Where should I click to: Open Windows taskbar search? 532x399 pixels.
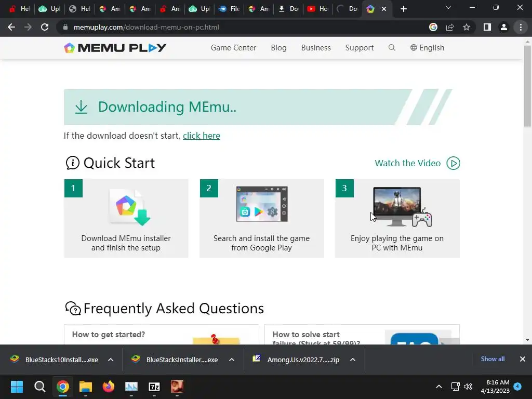tap(39, 387)
